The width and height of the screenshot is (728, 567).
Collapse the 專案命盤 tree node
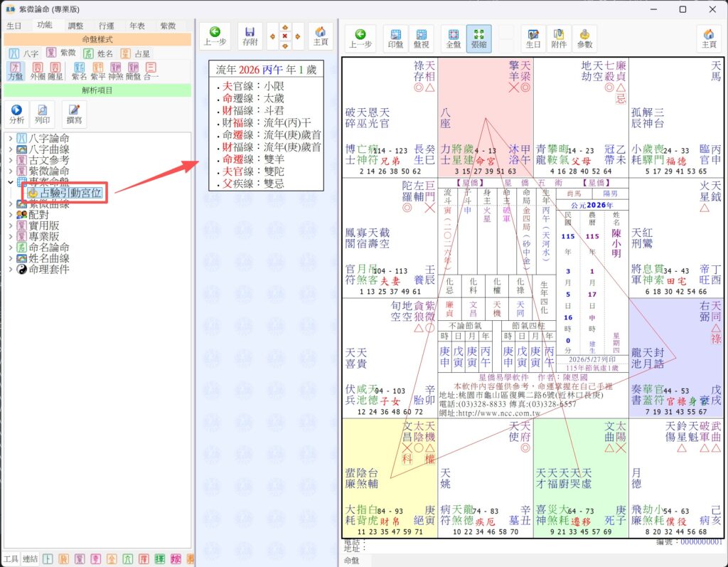[x=11, y=181]
